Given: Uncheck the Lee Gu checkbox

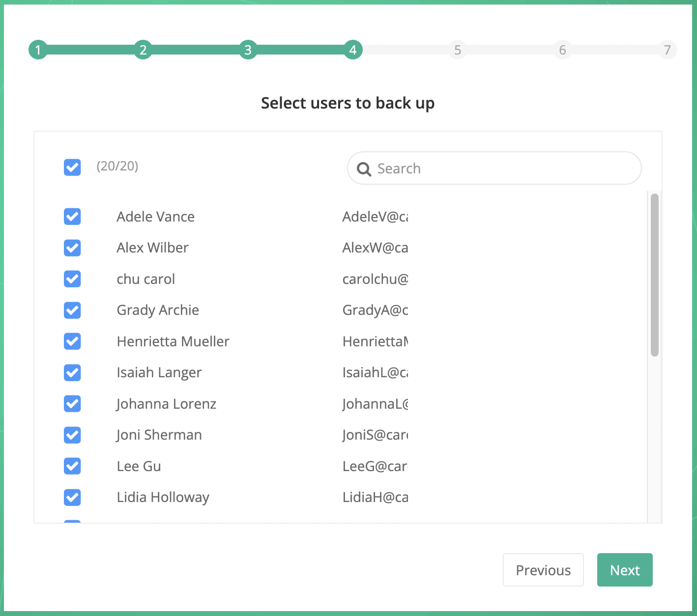Looking at the screenshot, I should click(72, 466).
